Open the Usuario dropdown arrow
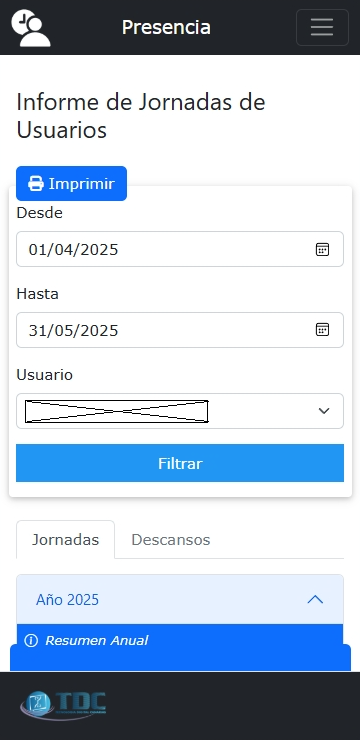The image size is (360, 740). [324, 411]
